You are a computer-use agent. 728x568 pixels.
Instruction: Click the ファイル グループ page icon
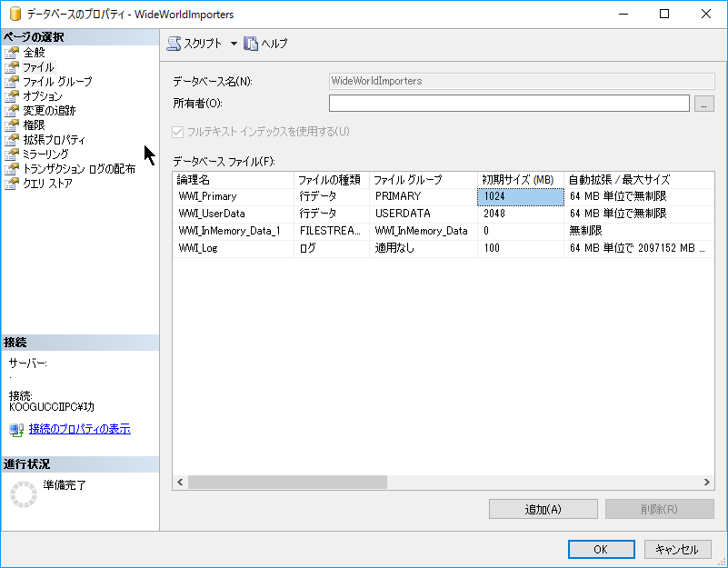(12, 82)
